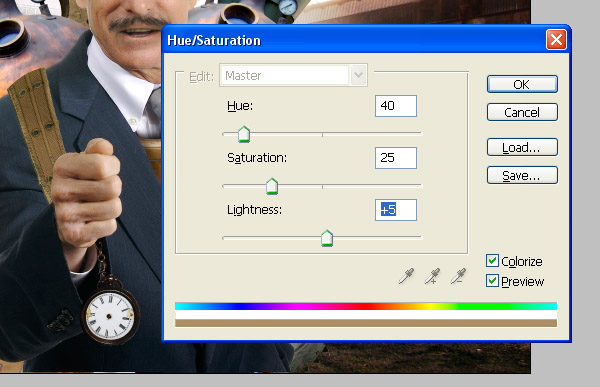Select the add-to-sample eyedropper with plus
600x387 pixels.
[432, 276]
